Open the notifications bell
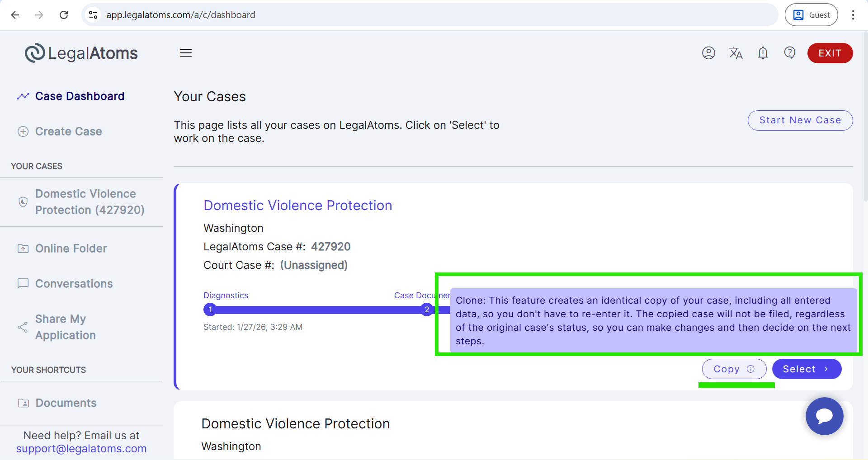This screenshot has height=460, width=868. 763,53
